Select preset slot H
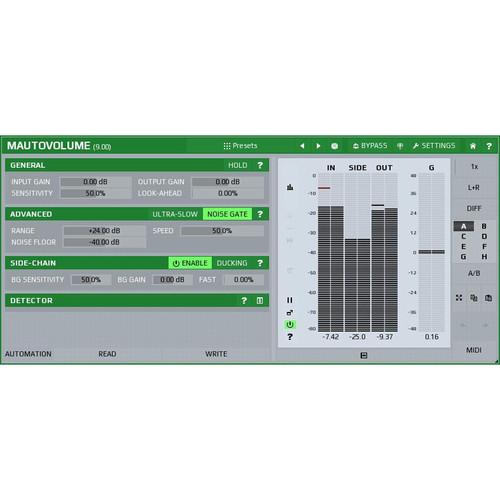Image resolution: width=500 pixels, height=500 pixels. pyautogui.click(x=484, y=257)
